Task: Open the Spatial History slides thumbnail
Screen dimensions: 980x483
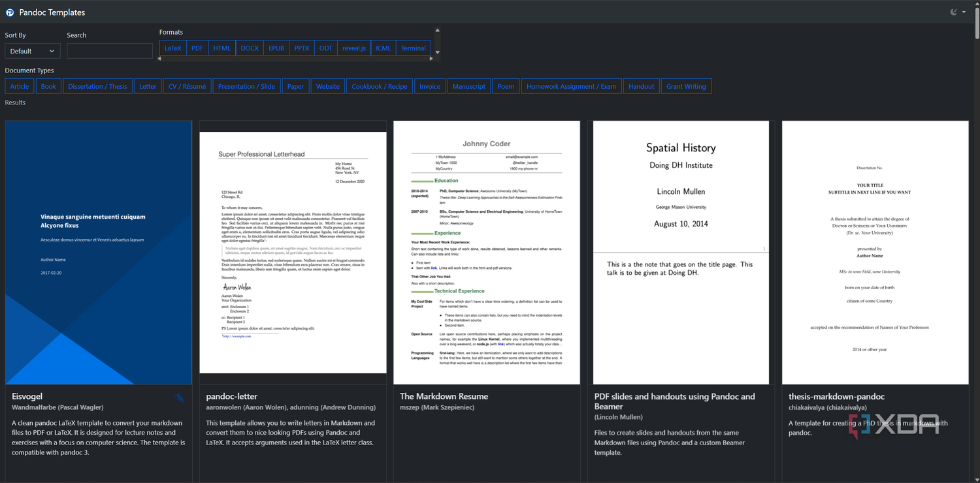Action: (x=681, y=253)
